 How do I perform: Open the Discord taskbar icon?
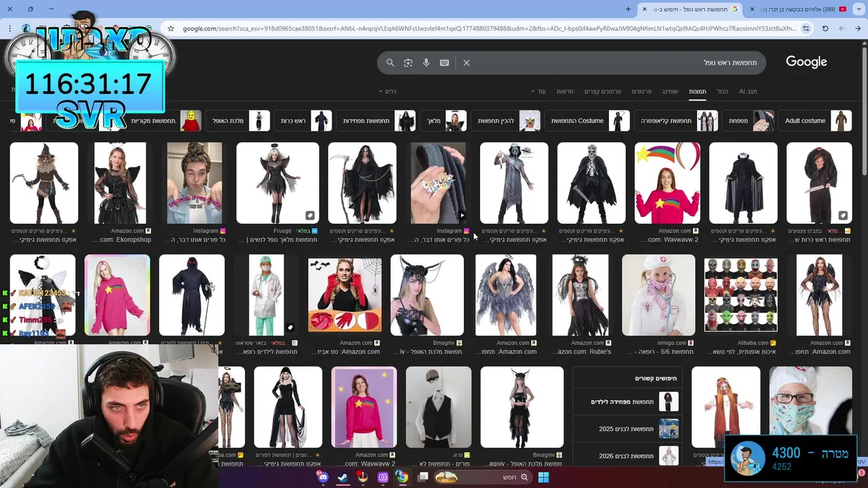[323, 477]
